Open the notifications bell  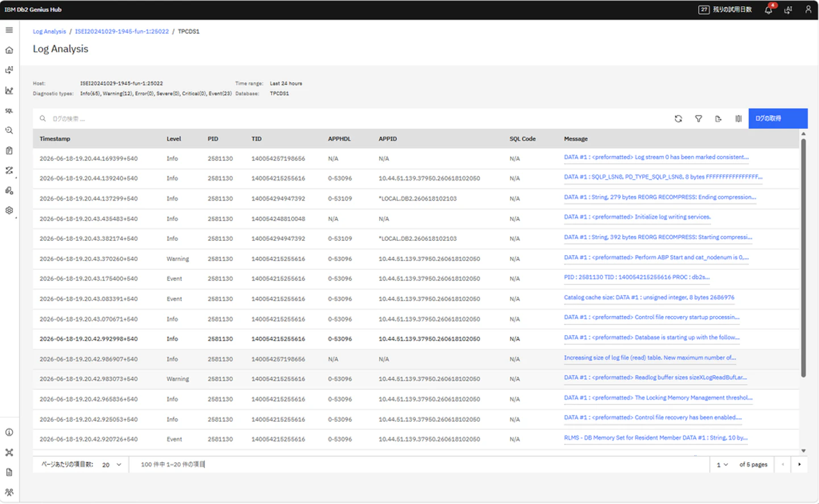click(768, 10)
